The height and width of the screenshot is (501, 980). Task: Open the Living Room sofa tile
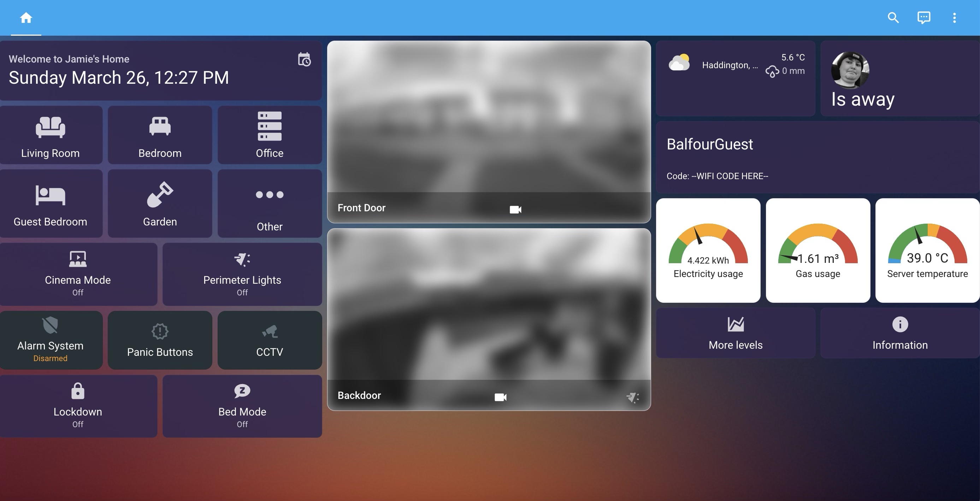[x=51, y=135]
